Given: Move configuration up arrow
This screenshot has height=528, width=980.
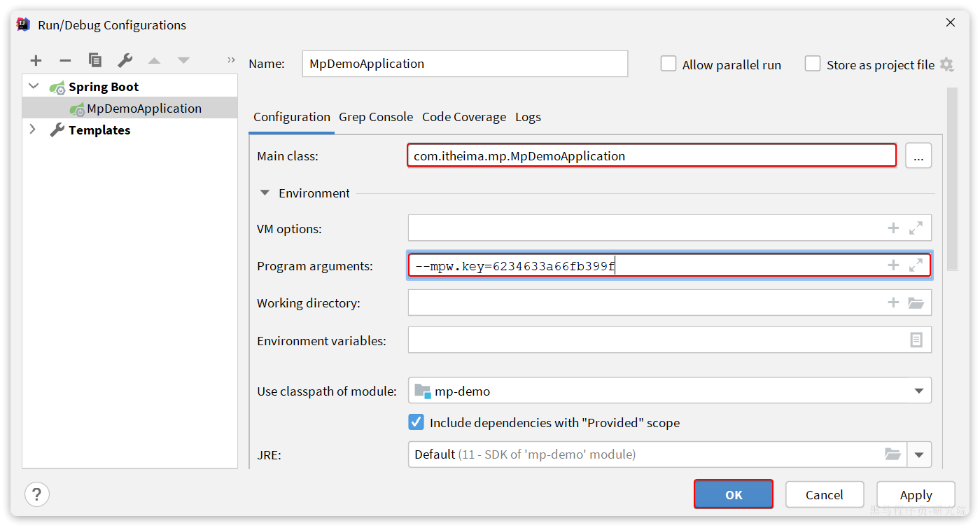Looking at the screenshot, I should click(154, 61).
